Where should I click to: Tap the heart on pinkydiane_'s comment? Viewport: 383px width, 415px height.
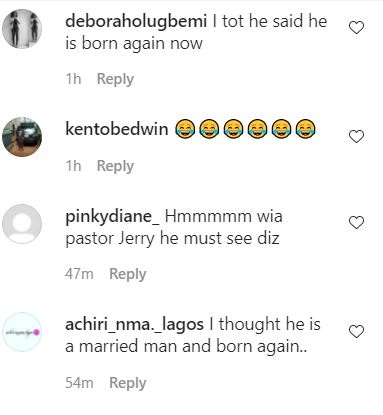point(356,222)
